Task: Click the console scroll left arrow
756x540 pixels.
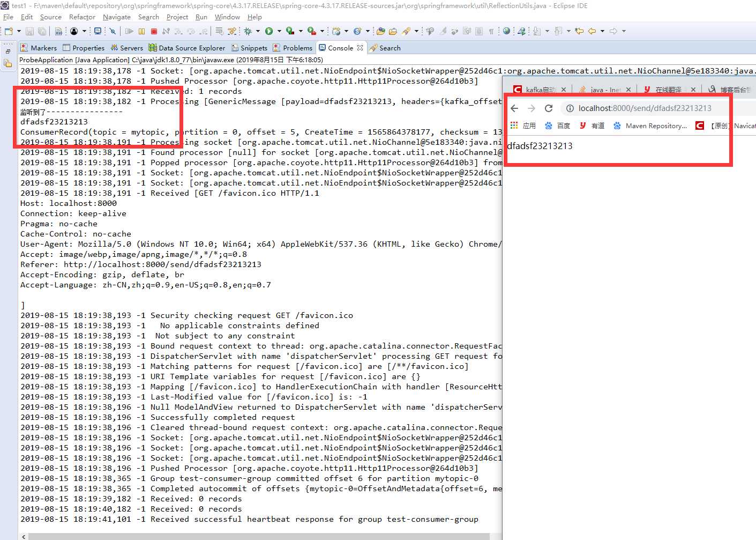Action: tap(23, 536)
